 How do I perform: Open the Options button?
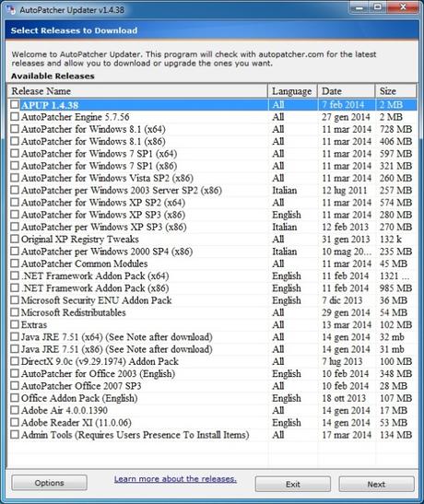[x=49, y=483]
